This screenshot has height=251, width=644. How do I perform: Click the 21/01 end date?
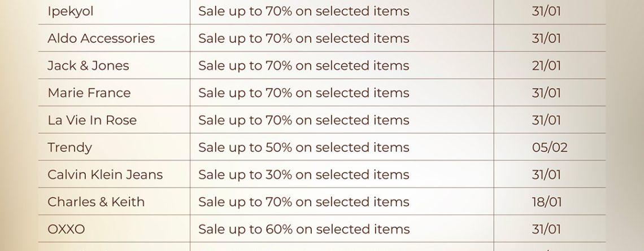546,65
